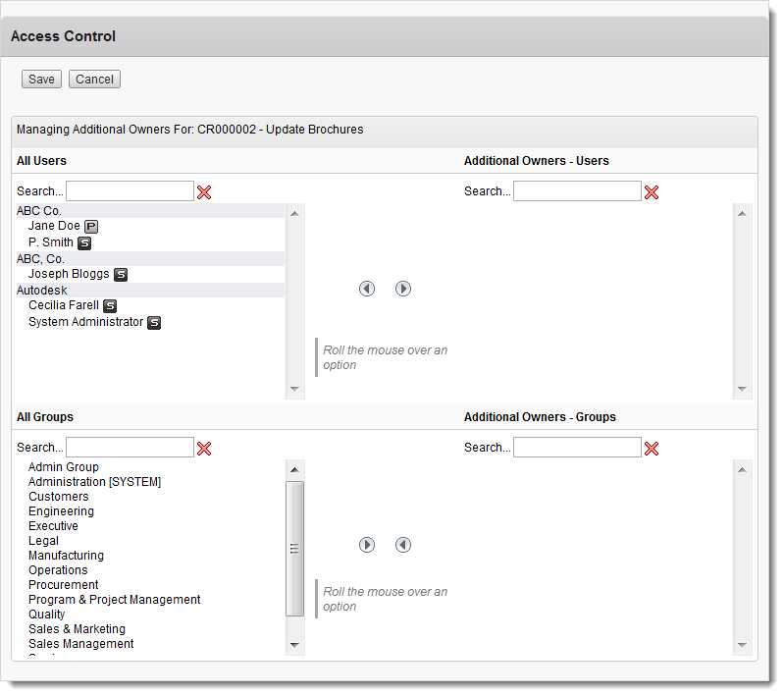Focus the Additional Owners - Users search field
The image size is (784, 696).
(x=578, y=191)
